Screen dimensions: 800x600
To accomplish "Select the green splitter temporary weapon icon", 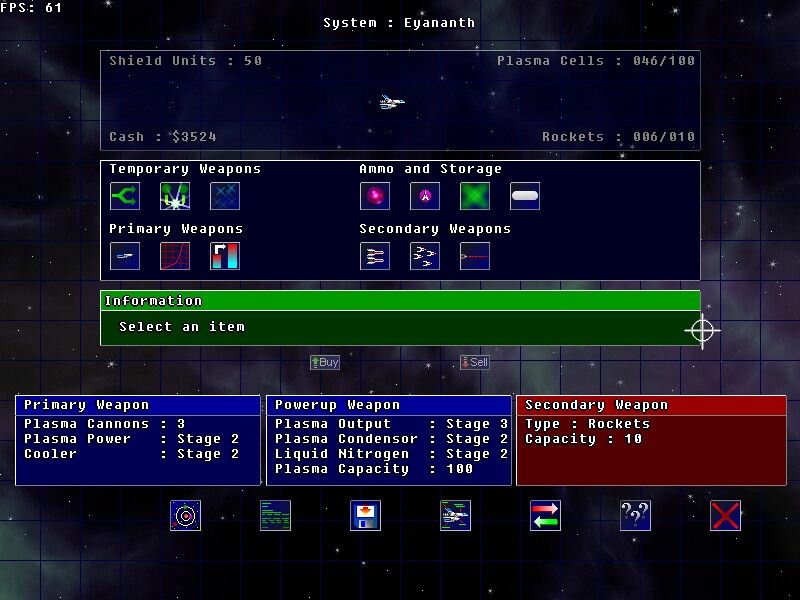I will [124, 196].
